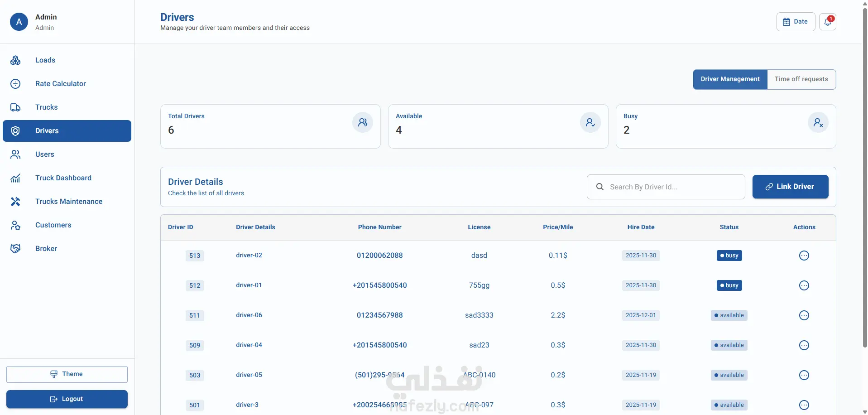Screen dimensions: 868x415
Task: Click the Truck Dashboard chart icon
Action: 15,178
